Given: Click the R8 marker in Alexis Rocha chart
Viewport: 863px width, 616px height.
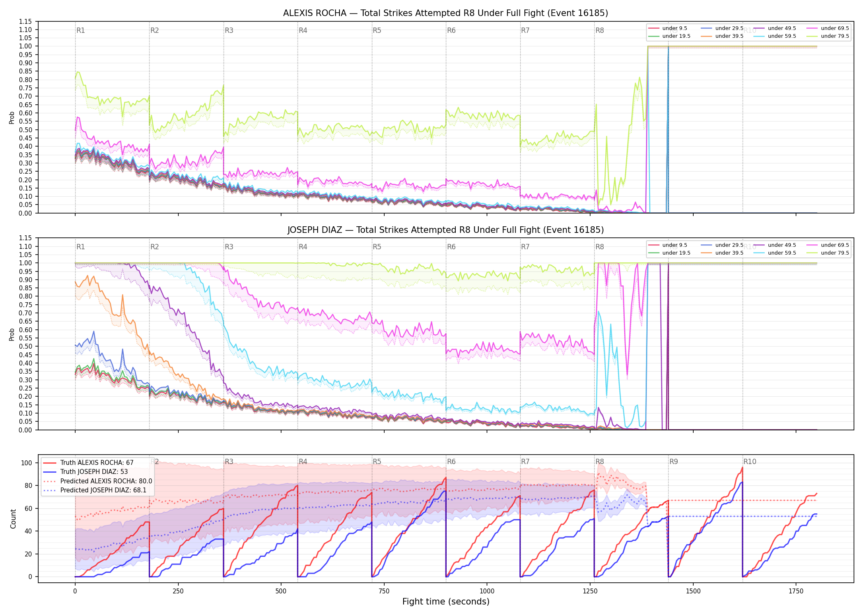Looking at the screenshot, I should 600,30.
